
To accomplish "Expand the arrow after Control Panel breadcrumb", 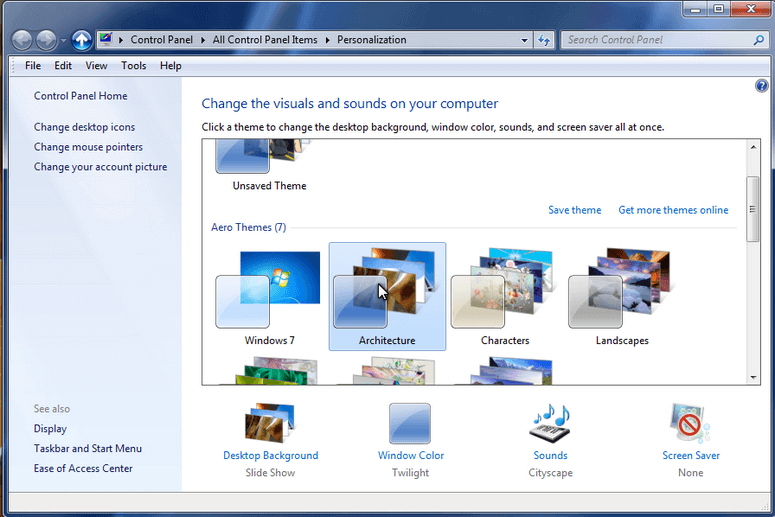I will tap(203, 40).
